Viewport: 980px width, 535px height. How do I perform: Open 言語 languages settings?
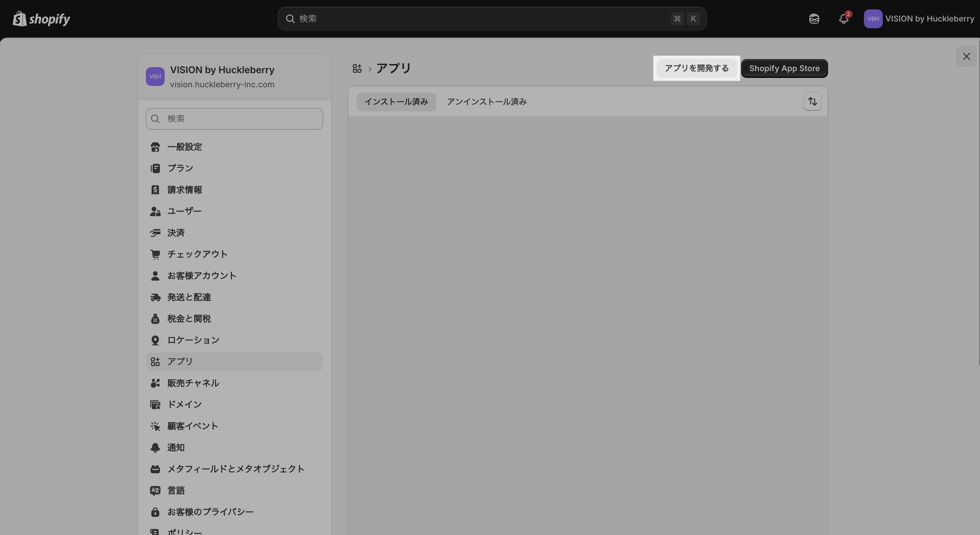click(176, 490)
